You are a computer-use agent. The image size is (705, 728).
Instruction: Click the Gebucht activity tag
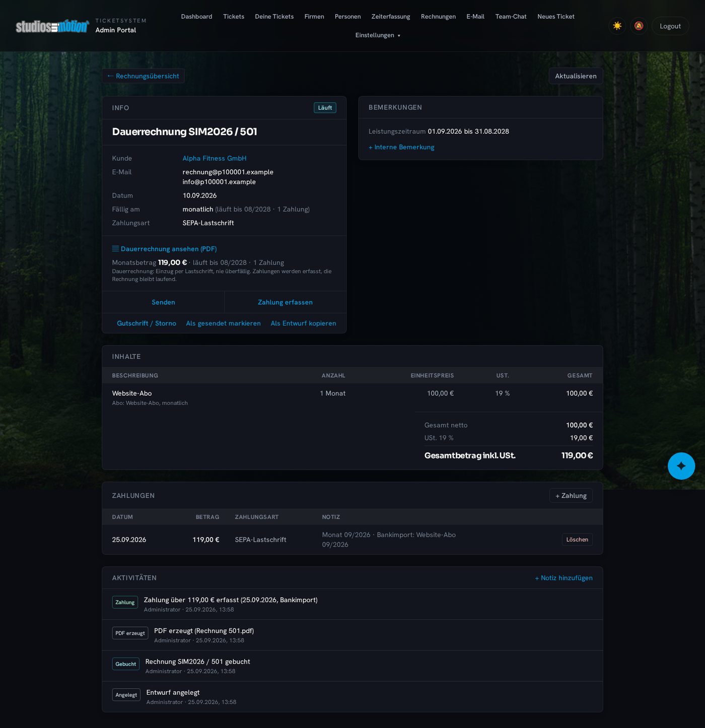pyautogui.click(x=125, y=664)
